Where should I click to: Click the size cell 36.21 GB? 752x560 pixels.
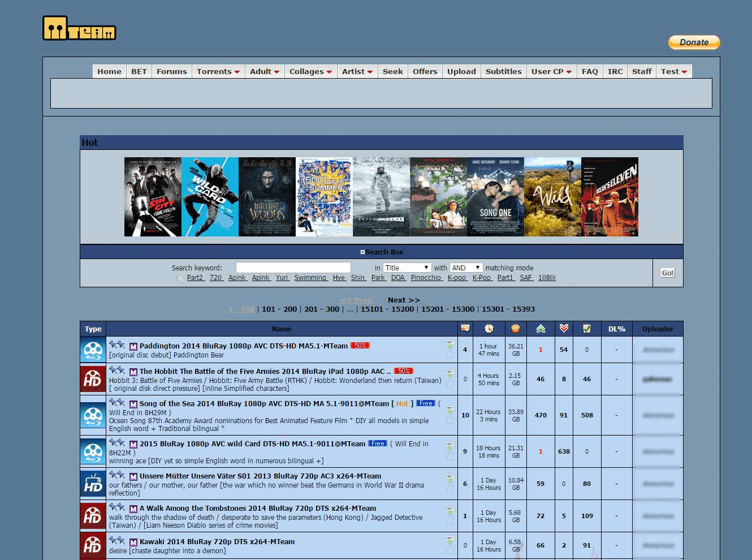(516, 350)
